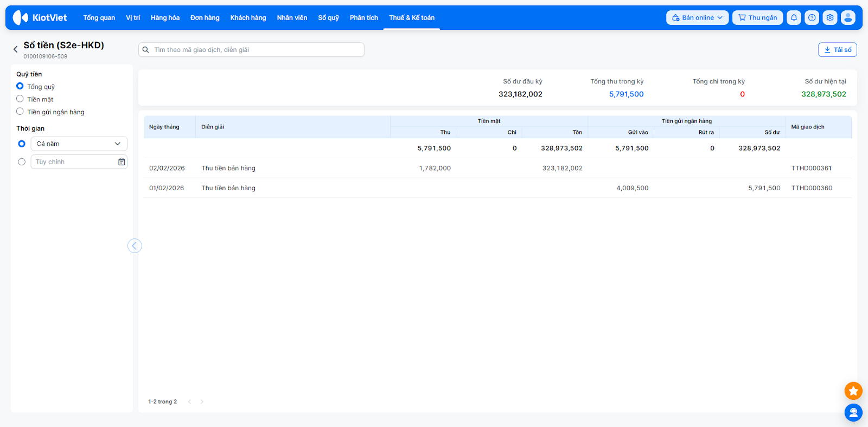Open the settings gear icon

[830, 18]
